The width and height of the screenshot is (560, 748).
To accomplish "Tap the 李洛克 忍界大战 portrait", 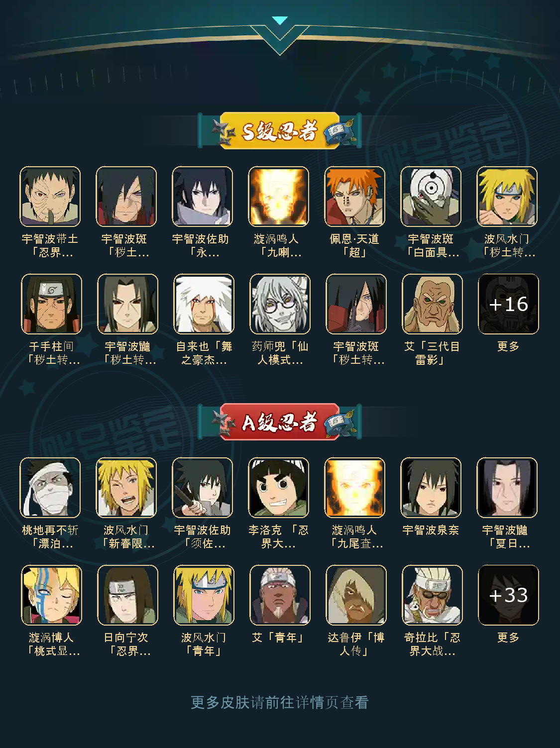I will coord(278,487).
